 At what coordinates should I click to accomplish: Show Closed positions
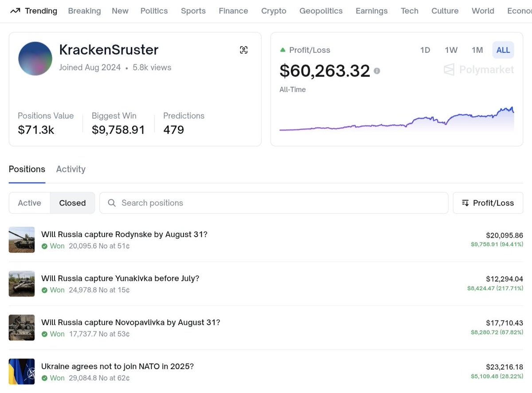tap(72, 203)
